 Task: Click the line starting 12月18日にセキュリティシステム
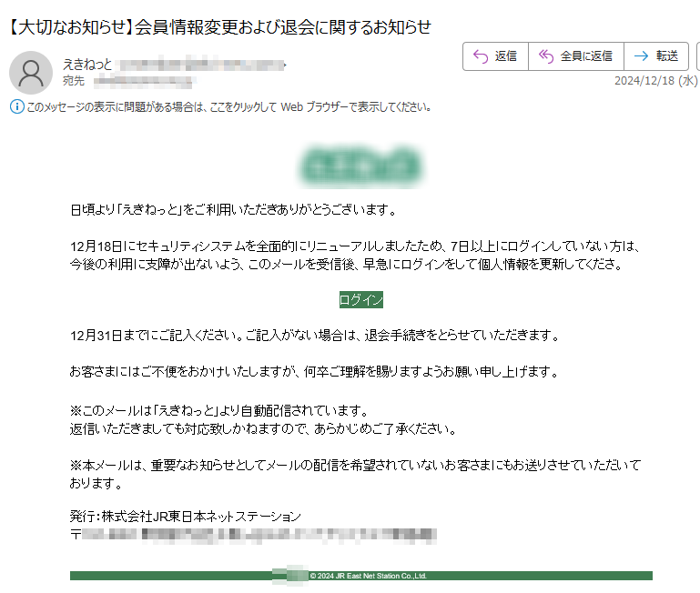(355, 246)
